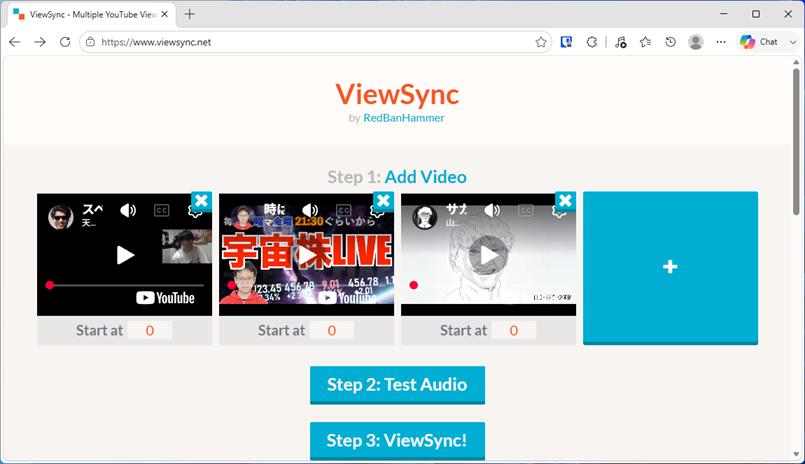Click the Add Video link in Step 1
805x464 pixels.
pyautogui.click(x=426, y=177)
